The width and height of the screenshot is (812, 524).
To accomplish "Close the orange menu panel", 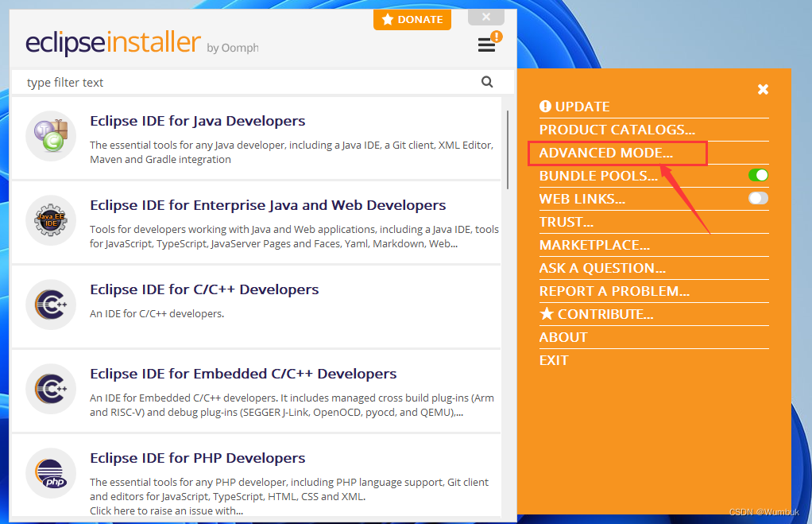I will (763, 89).
